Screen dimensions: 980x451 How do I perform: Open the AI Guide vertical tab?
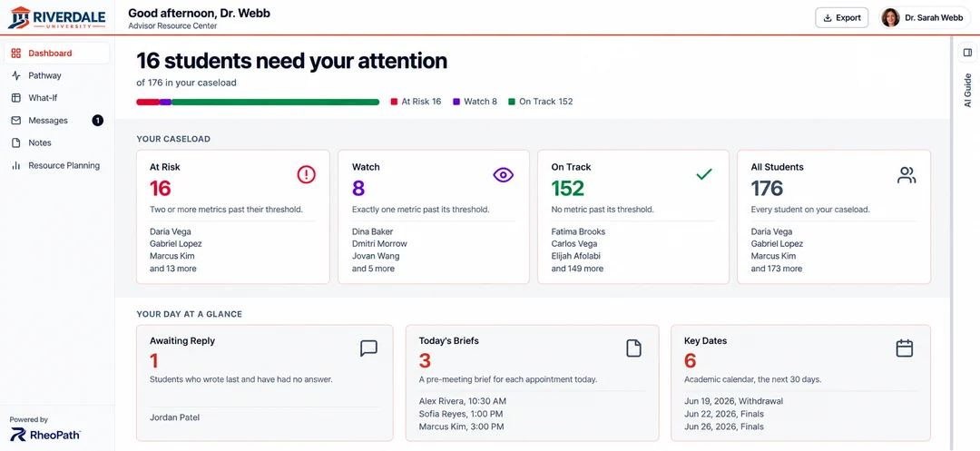[x=967, y=91]
